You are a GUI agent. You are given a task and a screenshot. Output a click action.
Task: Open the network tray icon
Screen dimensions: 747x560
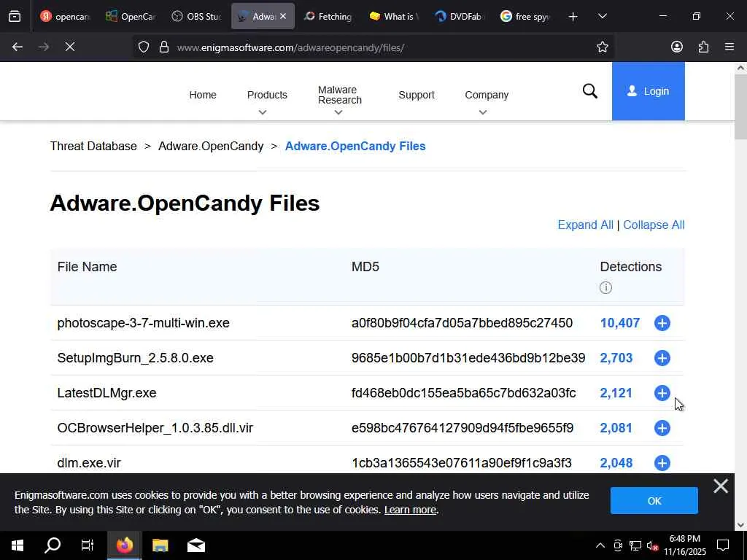click(x=635, y=545)
